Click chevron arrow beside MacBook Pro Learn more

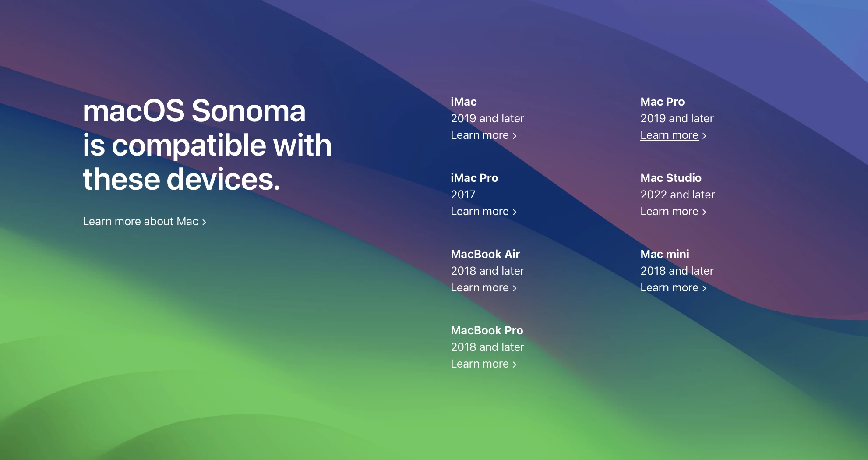515,365
